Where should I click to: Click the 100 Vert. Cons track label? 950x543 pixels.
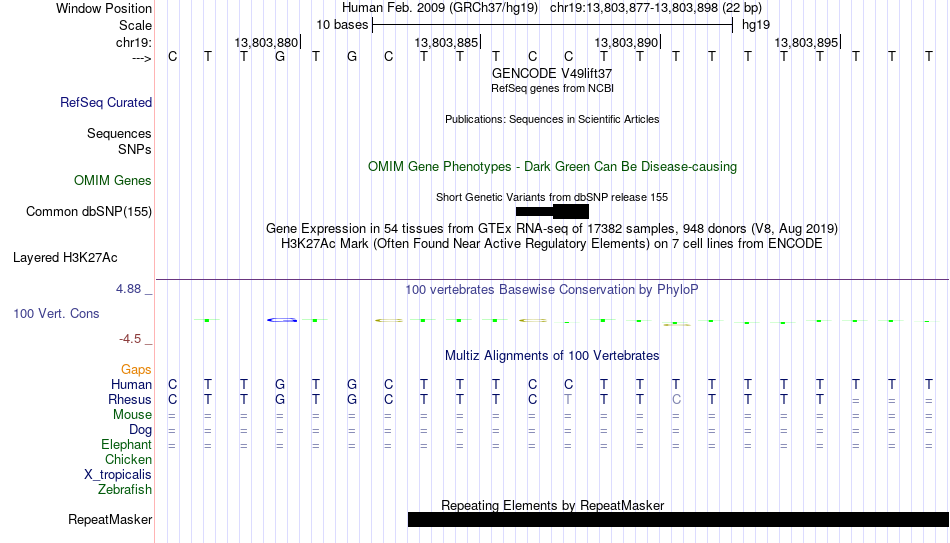click(x=56, y=313)
